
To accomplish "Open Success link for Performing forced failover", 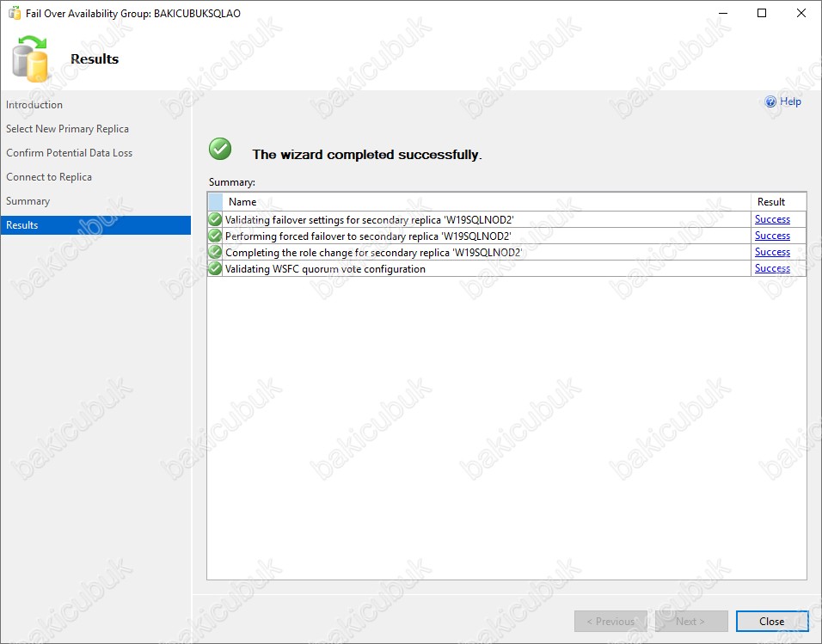I will (772, 236).
